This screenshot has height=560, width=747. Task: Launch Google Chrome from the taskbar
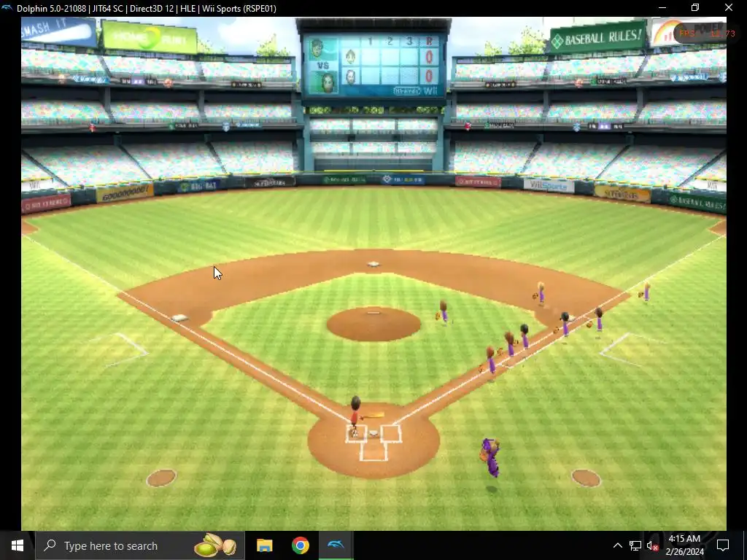coord(300,545)
